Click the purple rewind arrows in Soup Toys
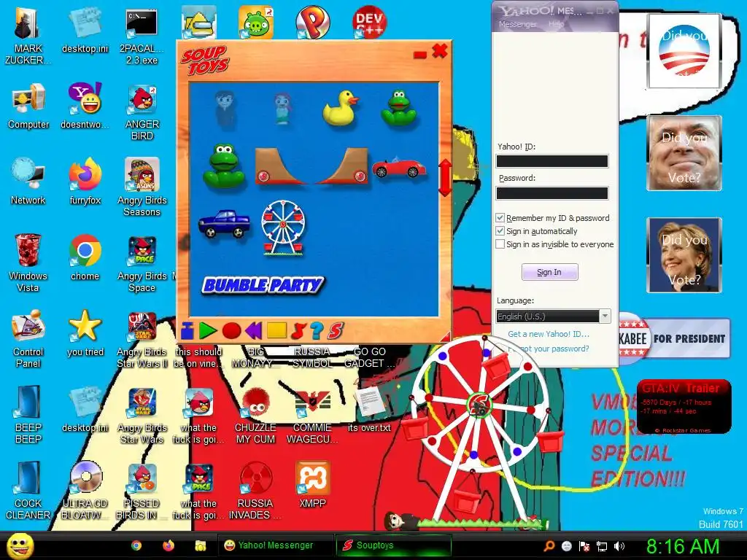The width and height of the screenshot is (747, 560). point(253,330)
